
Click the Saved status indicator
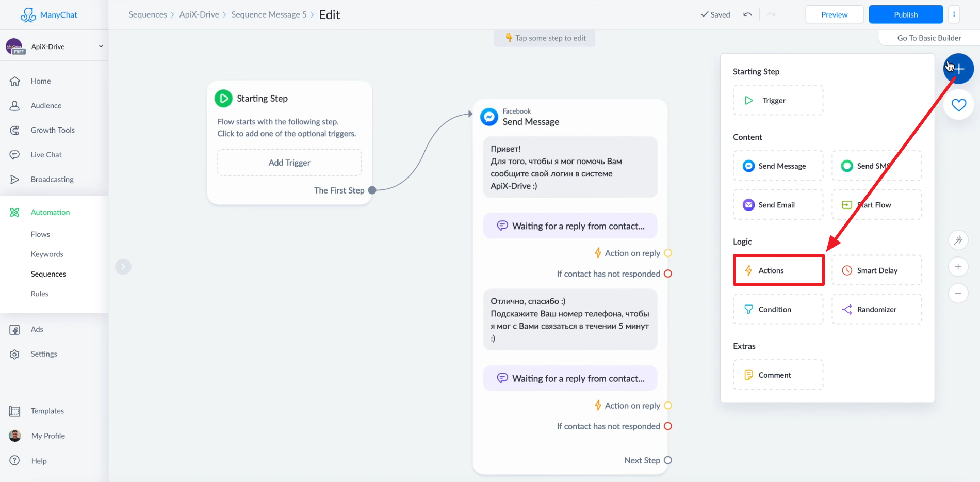coord(715,14)
